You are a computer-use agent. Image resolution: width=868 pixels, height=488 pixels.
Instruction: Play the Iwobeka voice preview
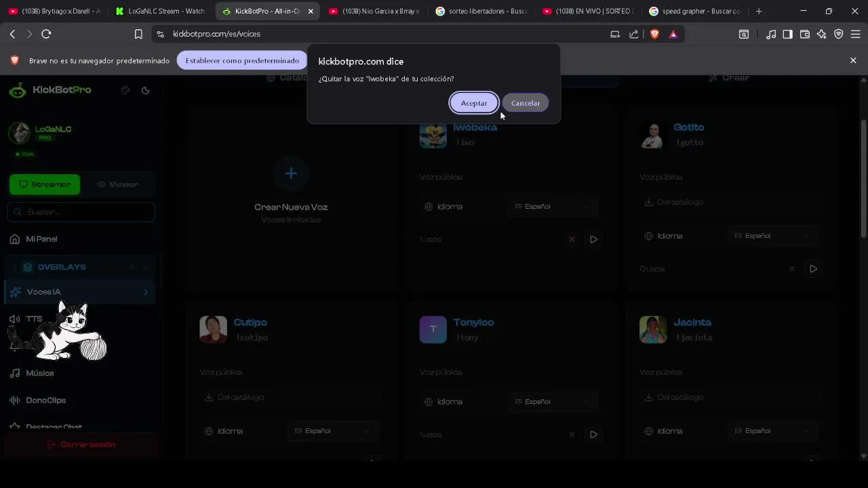coord(593,239)
